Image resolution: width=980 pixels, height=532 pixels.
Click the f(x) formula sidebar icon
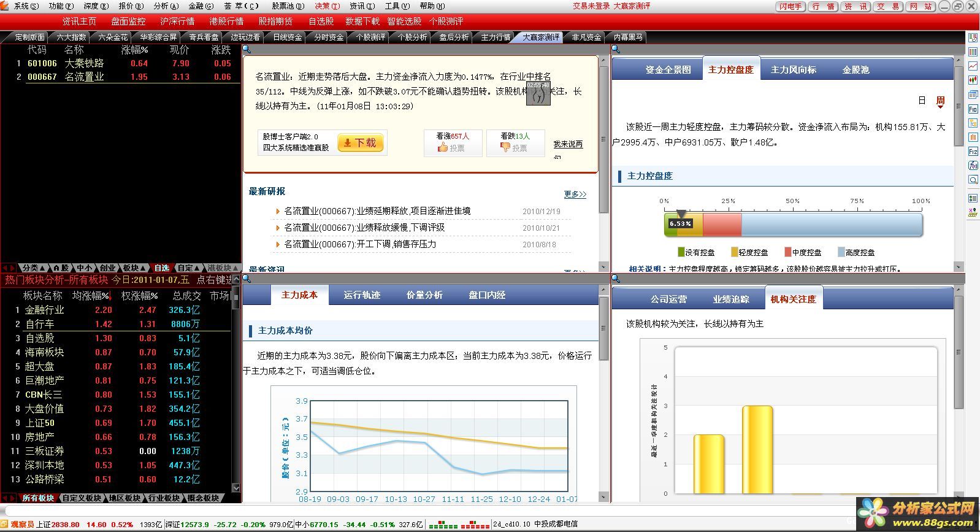click(x=973, y=166)
